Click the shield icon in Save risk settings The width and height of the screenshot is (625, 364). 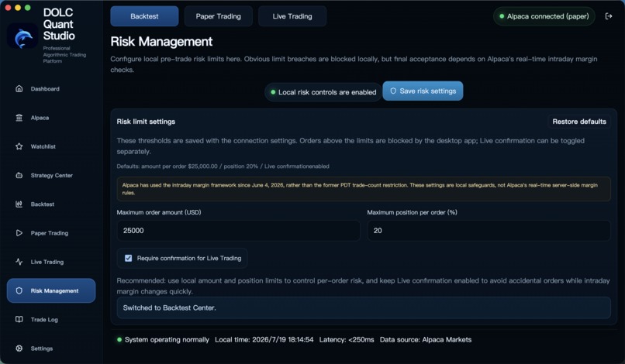click(393, 91)
